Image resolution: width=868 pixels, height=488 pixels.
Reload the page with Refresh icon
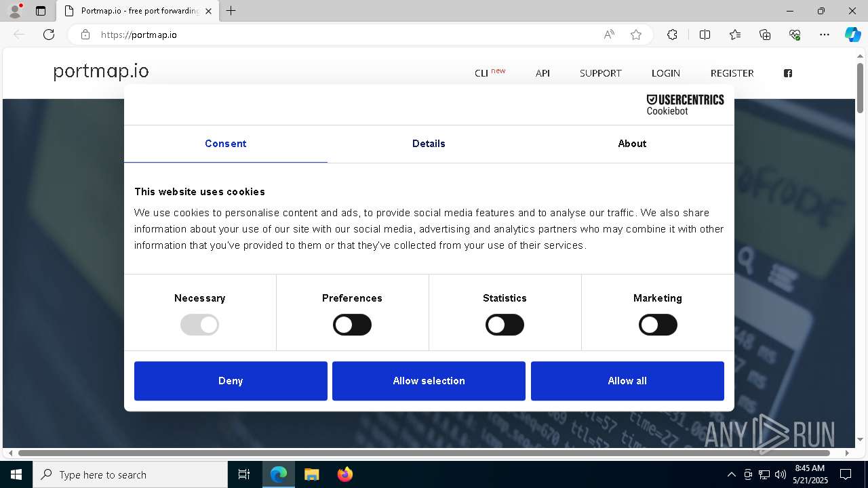(x=49, y=35)
